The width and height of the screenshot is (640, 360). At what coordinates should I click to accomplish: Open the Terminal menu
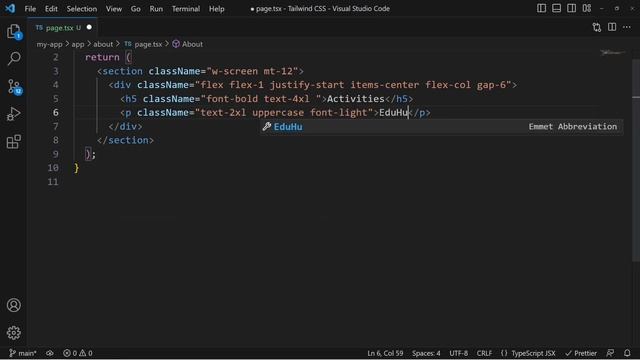point(186,9)
